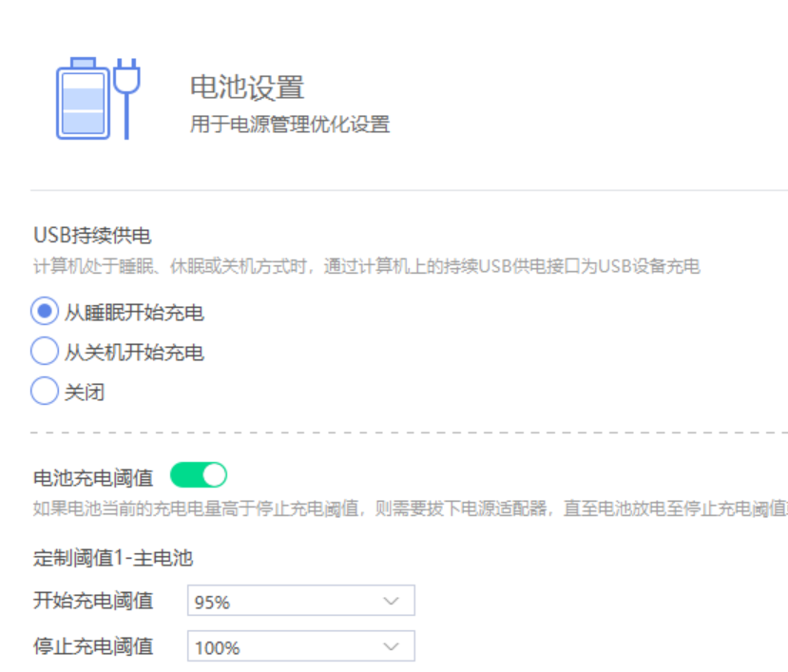This screenshot has width=788, height=672.
Task: Disable the 电池充电阈值 toggle switch
Action: click(x=199, y=475)
